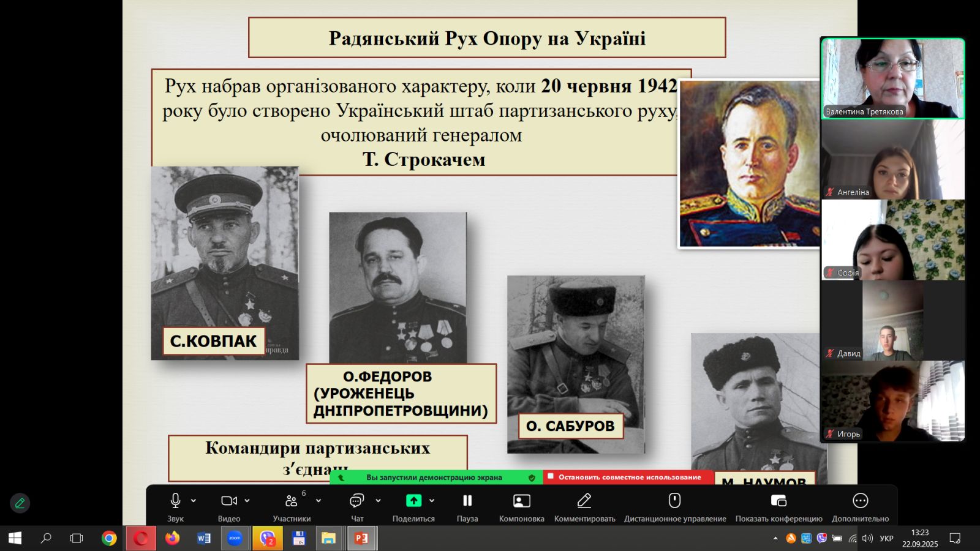Screen dimensions: 980x551
Task: Open the Участники participants panel
Action: (292, 501)
